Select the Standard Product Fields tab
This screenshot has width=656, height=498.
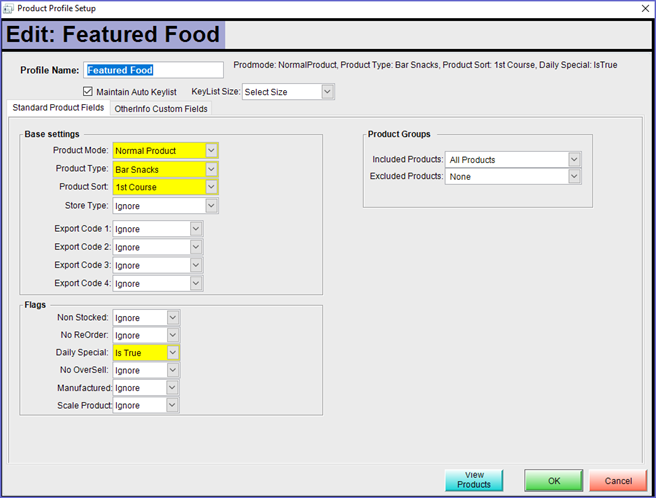click(57, 109)
